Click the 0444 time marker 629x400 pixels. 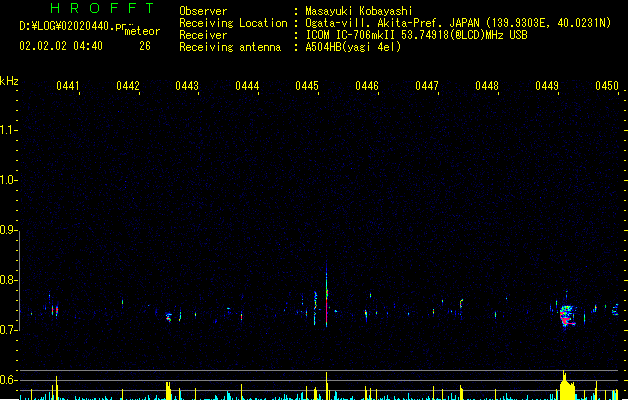point(247,86)
